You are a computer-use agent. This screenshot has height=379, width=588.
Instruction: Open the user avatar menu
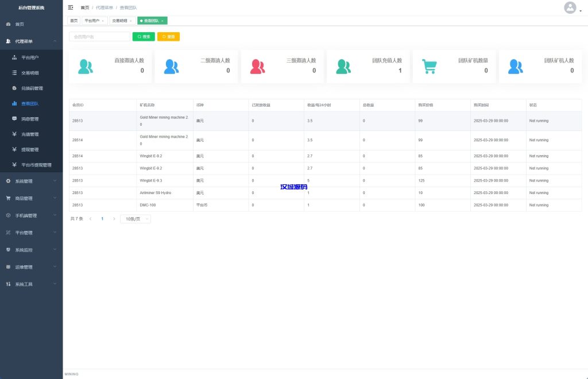click(570, 7)
